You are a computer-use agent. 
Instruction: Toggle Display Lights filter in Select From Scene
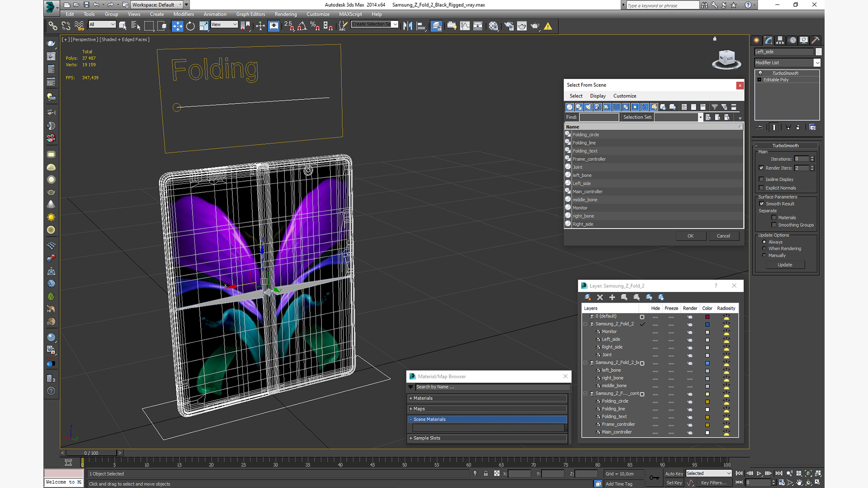point(588,107)
